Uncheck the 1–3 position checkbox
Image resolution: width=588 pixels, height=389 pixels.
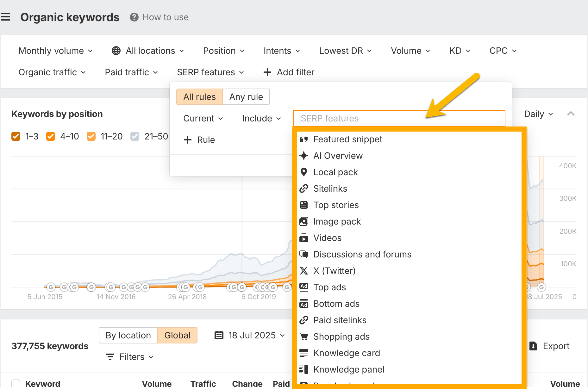point(16,136)
